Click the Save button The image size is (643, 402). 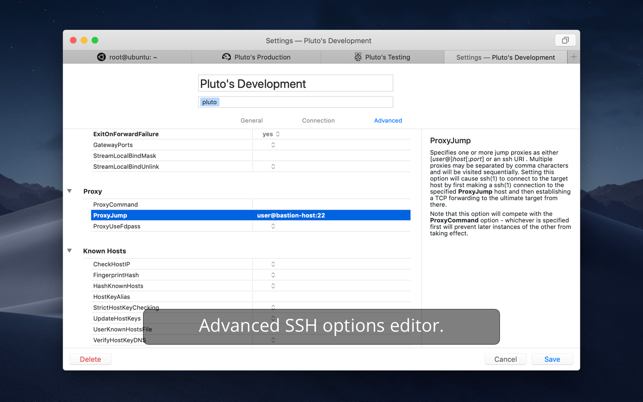pyautogui.click(x=552, y=359)
